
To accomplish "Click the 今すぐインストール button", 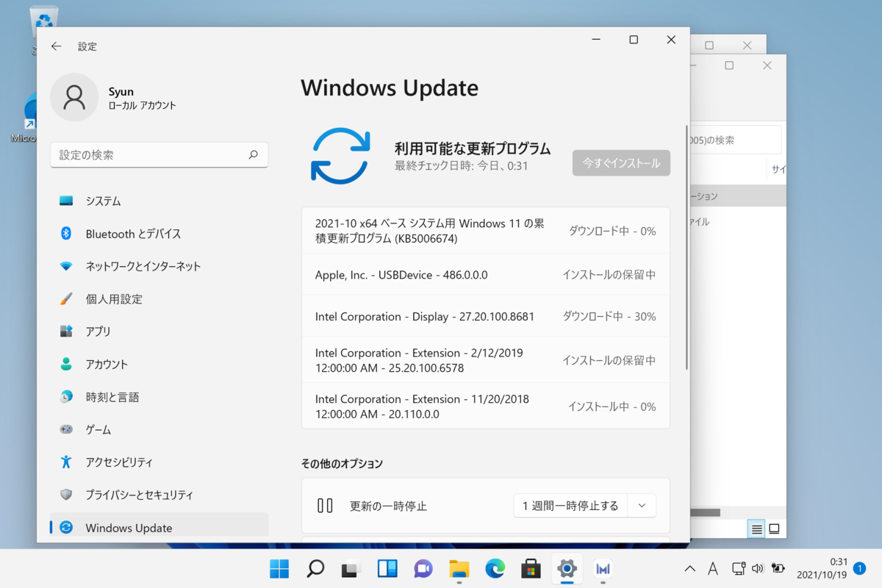I will click(621, 163).
